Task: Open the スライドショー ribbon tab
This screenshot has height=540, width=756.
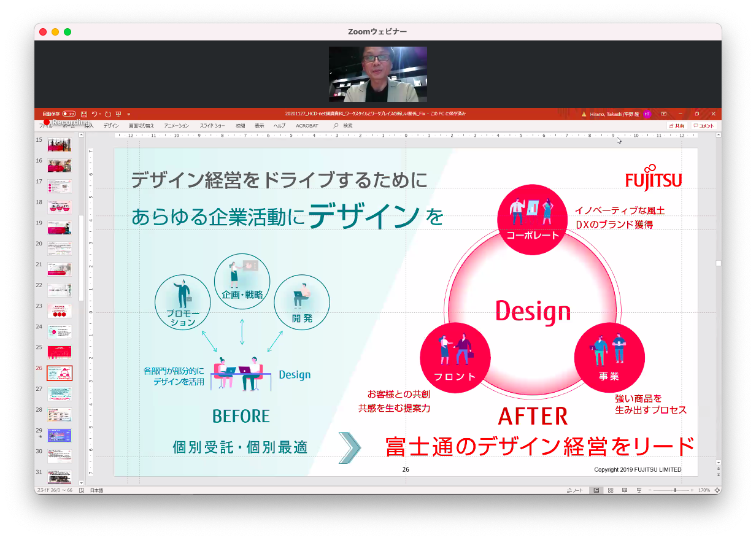Action: pos(212,125)
